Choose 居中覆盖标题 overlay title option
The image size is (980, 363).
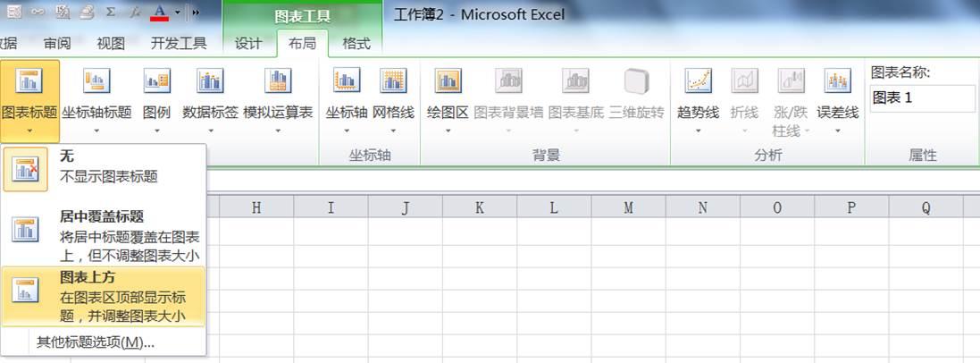[104, 234]
